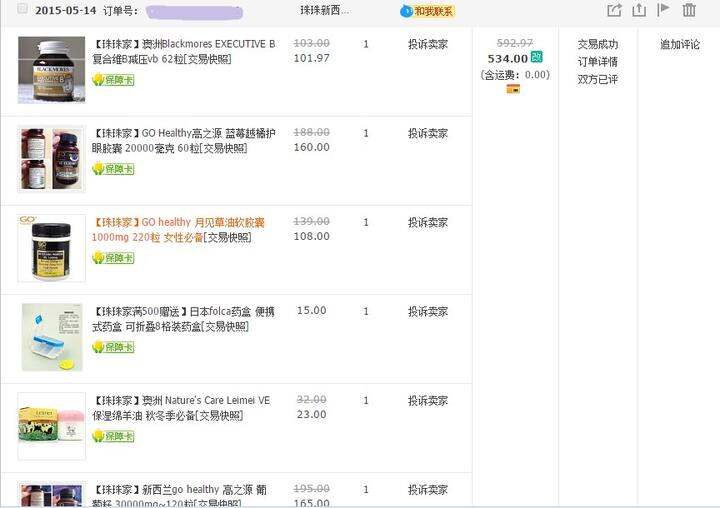Image resolution: width=720 pixels, height=508 pixels.
Task: Click the total price 534.00
Action: (x=507, y=59)
